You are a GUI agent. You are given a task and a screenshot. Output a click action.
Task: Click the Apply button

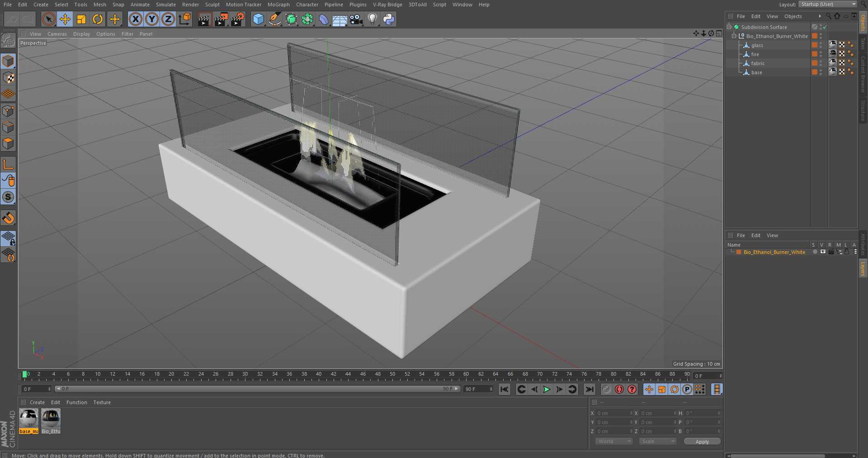[702, 442]
